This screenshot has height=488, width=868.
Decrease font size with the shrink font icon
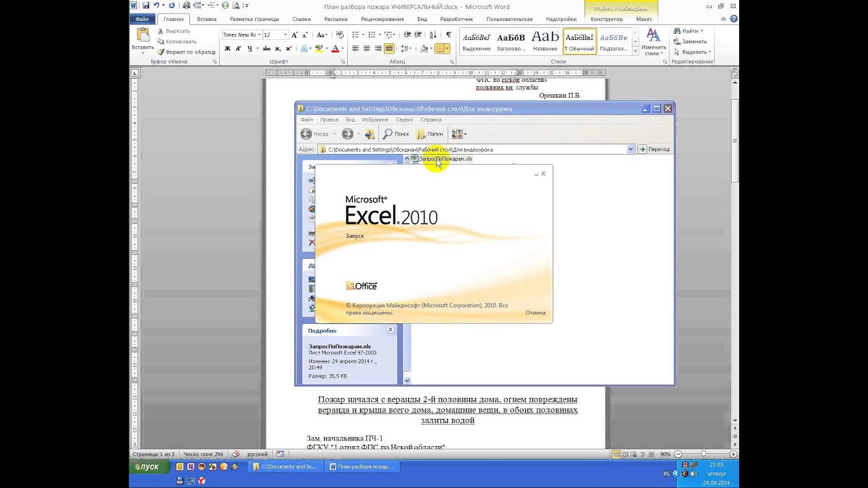coord(307,35)
